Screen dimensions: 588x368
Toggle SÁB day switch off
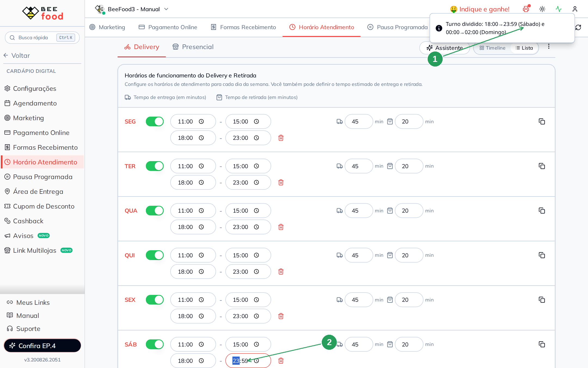(155, 344)
